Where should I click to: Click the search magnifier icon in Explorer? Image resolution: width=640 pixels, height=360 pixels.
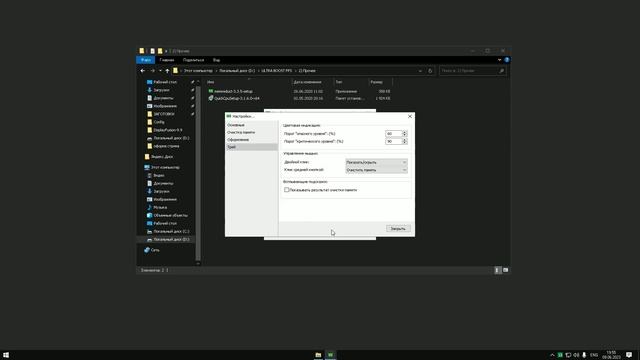coord(502,71)
